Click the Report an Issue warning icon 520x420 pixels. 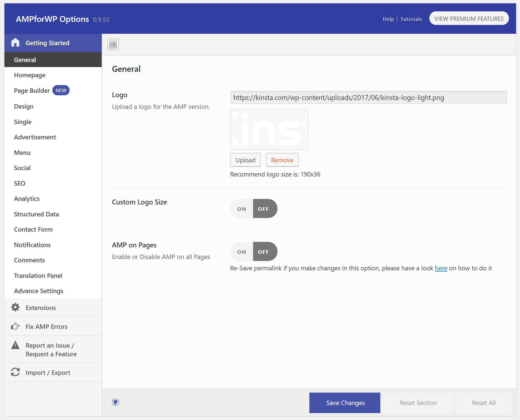pyautogui.click(x=15, y=345)
